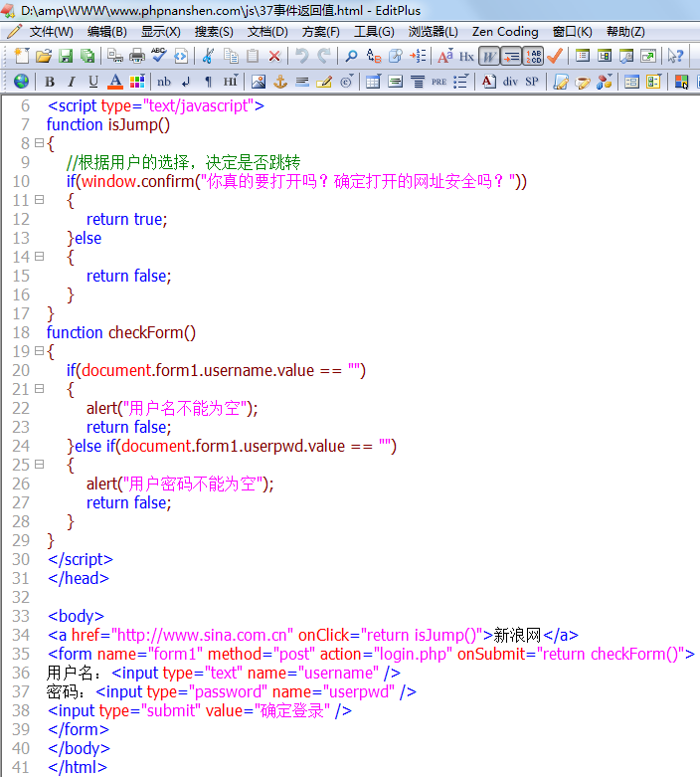Insert horizontal rule tag
700x777 pixels.
pos(302,82)
